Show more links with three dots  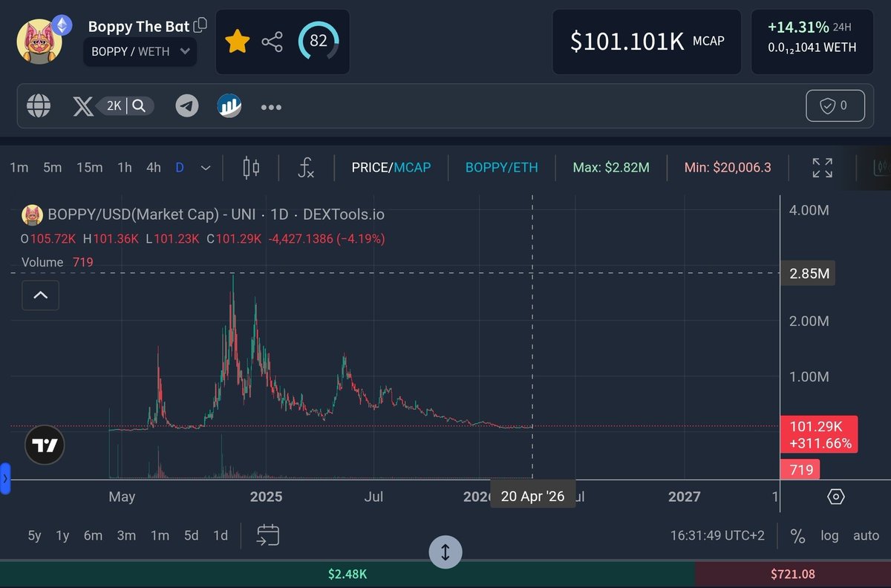(271, 108)
